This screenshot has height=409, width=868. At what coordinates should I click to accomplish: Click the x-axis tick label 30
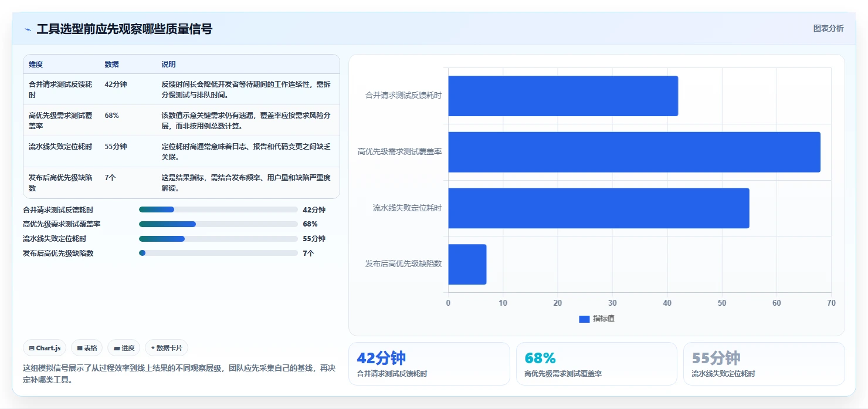[x=612, y=303]
